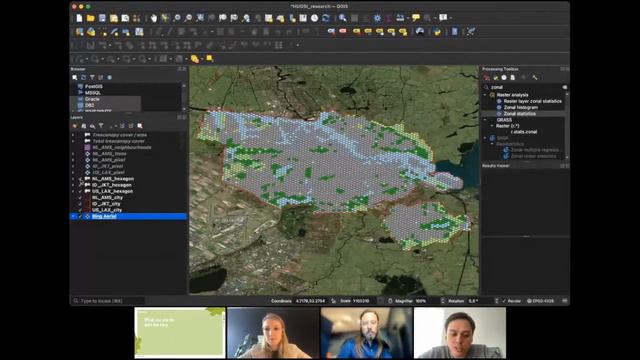Select the Identify Features tool

[342, 18]
